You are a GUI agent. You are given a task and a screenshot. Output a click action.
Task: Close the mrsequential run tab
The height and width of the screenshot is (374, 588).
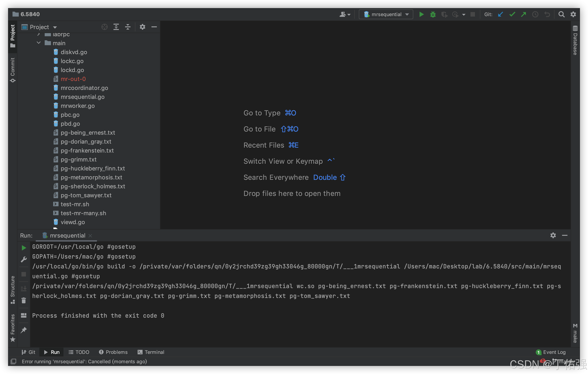coord(90,236)
